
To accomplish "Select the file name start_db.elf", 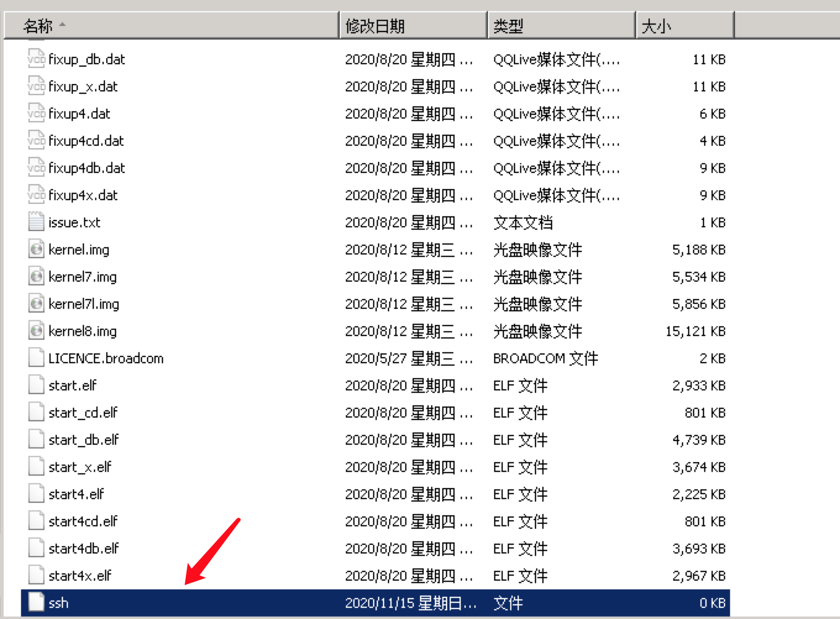I will [x=83, y=440].
